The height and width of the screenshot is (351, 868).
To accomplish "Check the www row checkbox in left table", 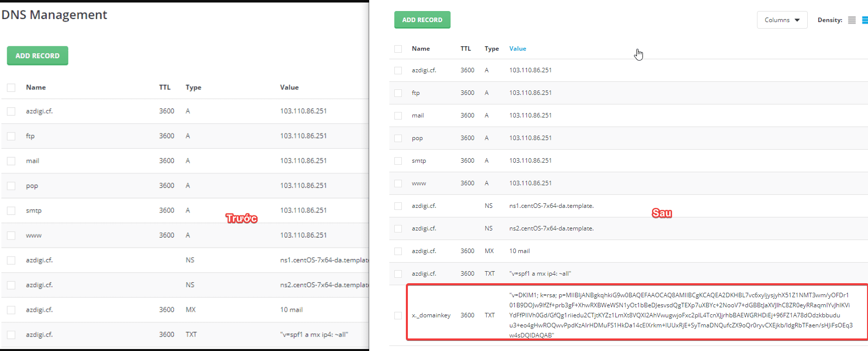I will 11,236.
